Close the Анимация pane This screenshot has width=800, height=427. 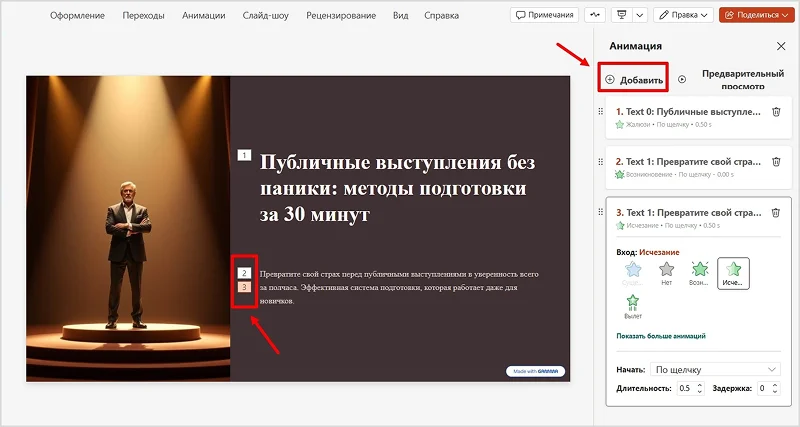(781, 46)
